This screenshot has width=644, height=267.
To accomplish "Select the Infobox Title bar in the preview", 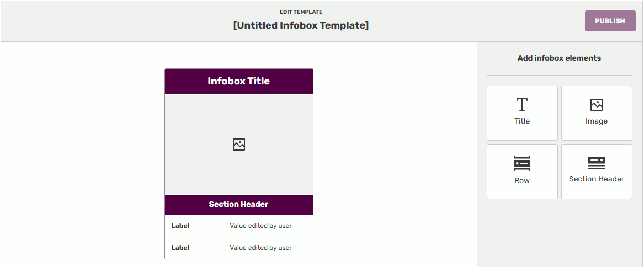I will [x=239, y=81].
